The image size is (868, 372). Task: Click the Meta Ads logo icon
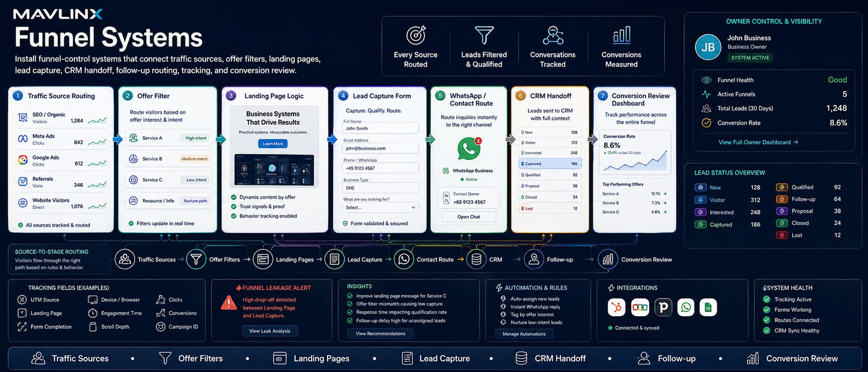(x=23, y=139)
